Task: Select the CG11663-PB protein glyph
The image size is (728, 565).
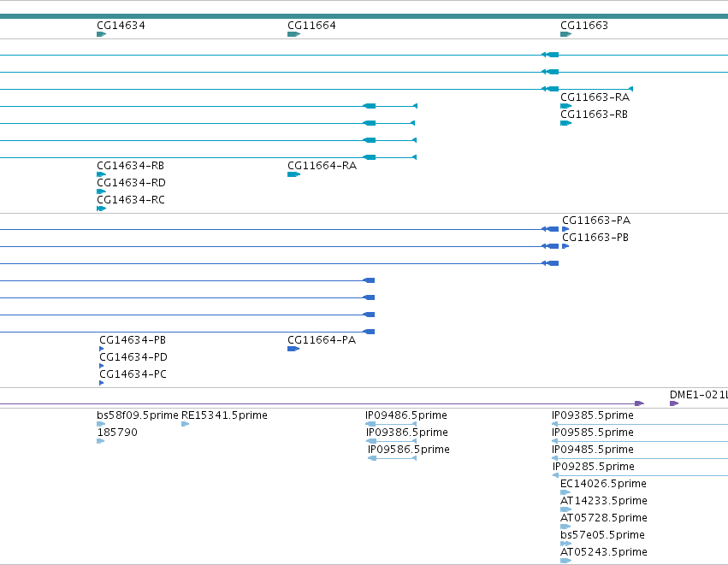Action: point(565,246)
